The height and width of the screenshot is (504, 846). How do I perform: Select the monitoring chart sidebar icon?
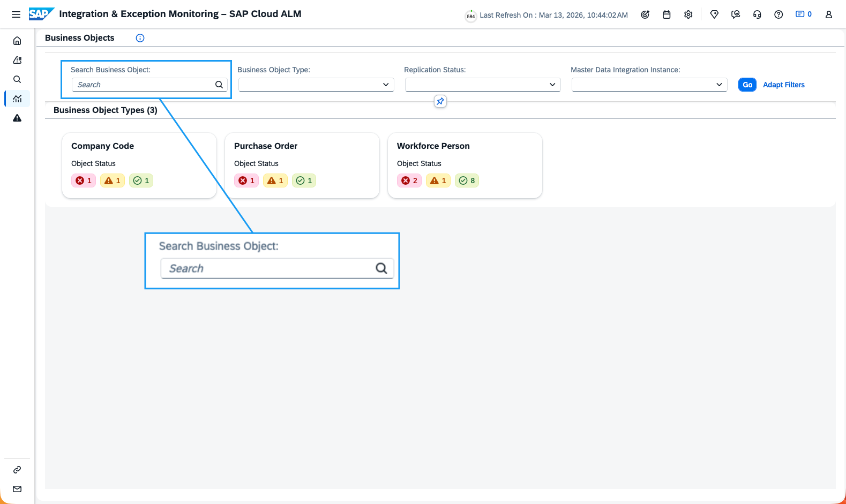(17, 99)
